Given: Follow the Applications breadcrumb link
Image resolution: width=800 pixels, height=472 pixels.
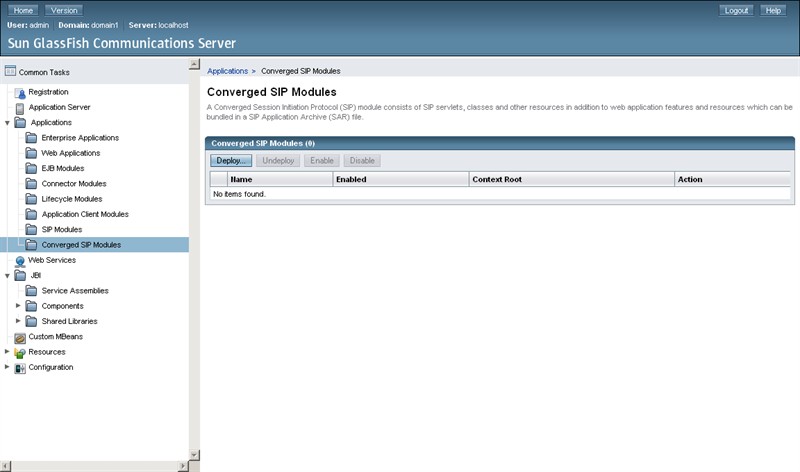Looking at the screenshot, I should (228, 71).
